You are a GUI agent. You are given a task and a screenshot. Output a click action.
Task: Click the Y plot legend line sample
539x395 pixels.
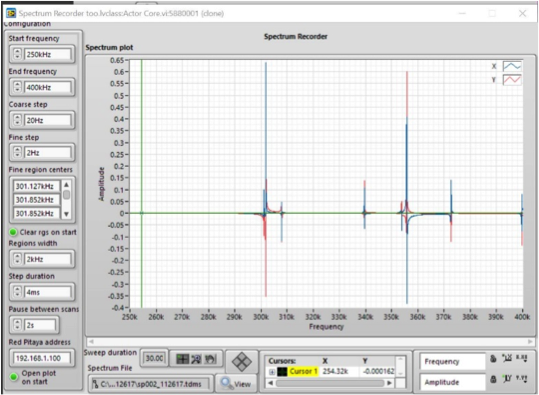tap(512, 80)
